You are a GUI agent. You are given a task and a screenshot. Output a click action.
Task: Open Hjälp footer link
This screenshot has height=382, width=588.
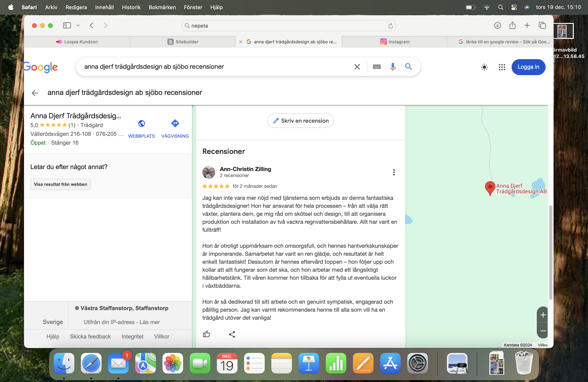tap(53, 336)
